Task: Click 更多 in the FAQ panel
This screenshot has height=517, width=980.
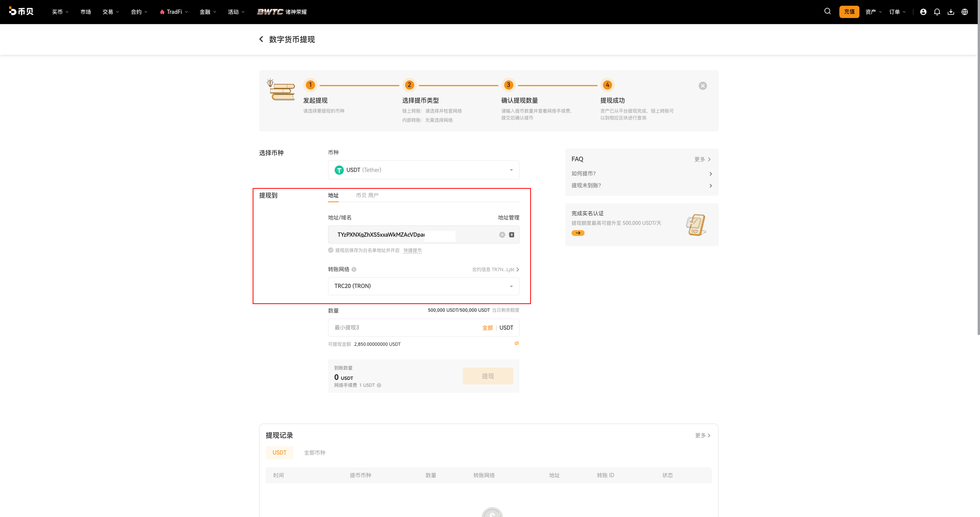Action: [702, 159]
